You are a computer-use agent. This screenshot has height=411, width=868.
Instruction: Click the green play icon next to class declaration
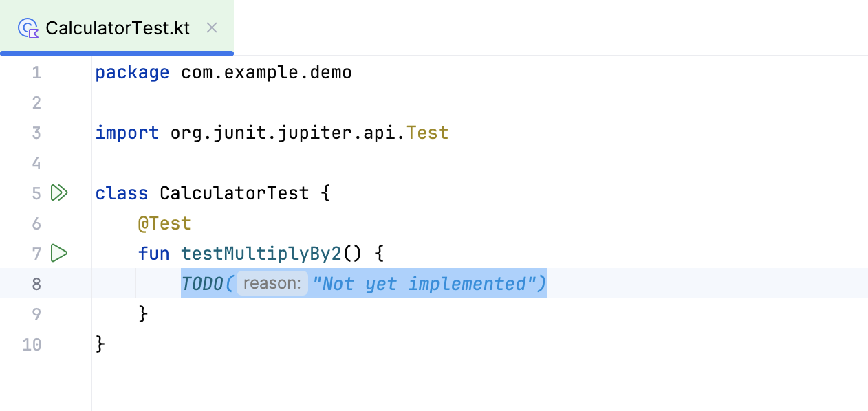click(59, 193)
